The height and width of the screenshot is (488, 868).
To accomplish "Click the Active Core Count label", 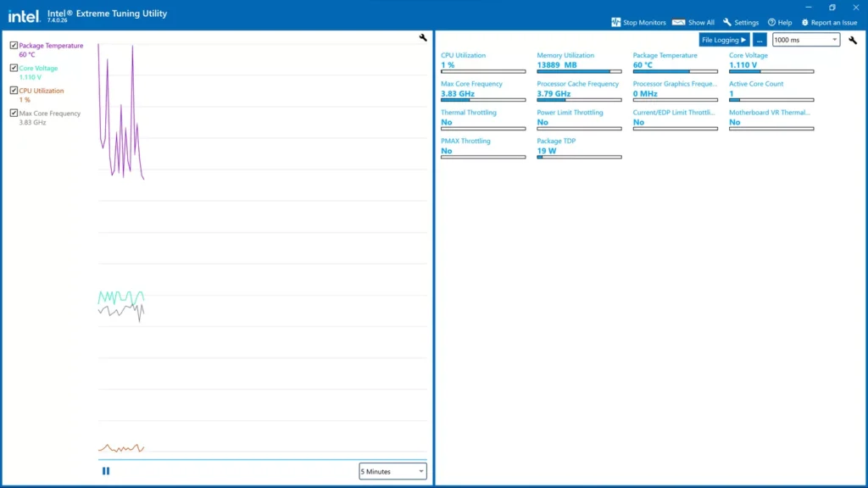I will 756,84.
